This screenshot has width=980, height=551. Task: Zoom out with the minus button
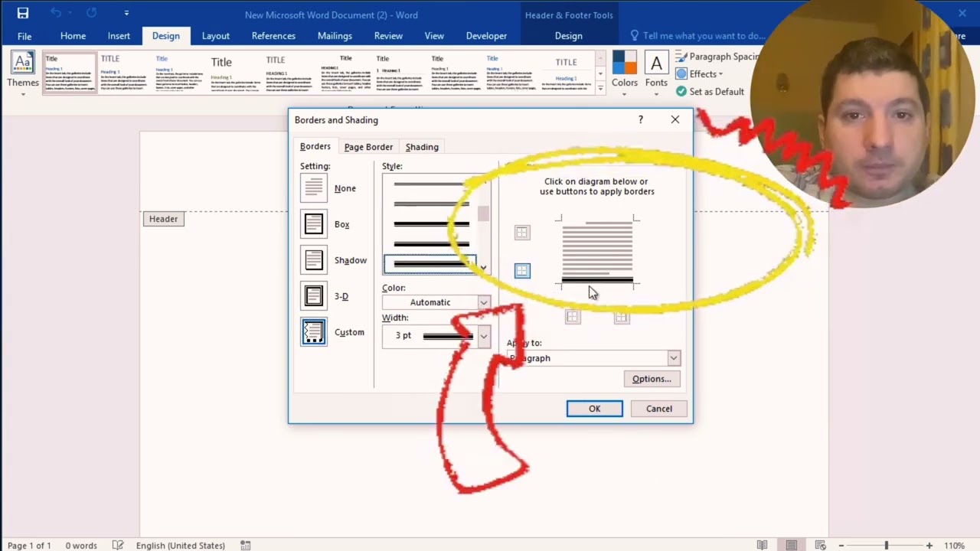pos(841,545)
